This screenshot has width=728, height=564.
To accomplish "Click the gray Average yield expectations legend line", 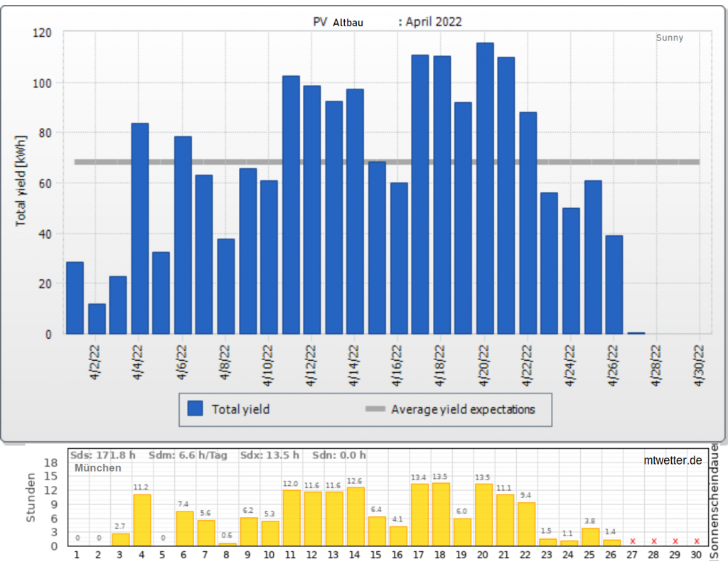I will [375, 409].
